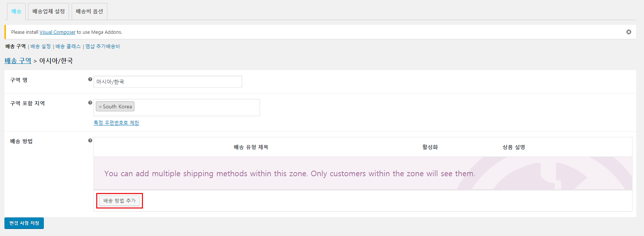Select the 배송 구역 sub-menu item
The height and width of the screenshot is (236, 644).
pyautogui.click(x=16, y=46)
